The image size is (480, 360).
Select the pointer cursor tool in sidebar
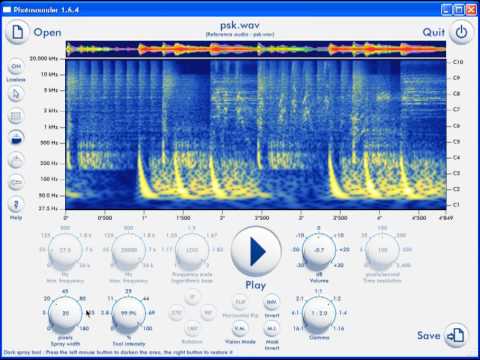click(x=16, y=94)
